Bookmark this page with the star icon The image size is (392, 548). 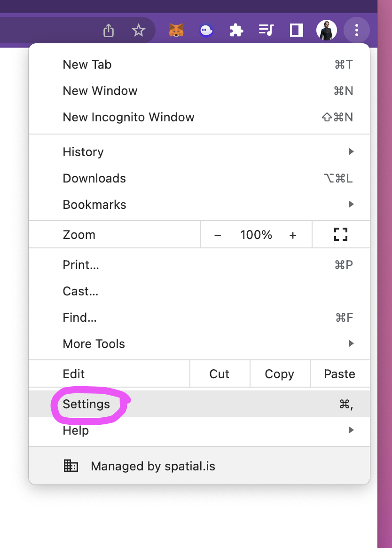tap(139, 31)
